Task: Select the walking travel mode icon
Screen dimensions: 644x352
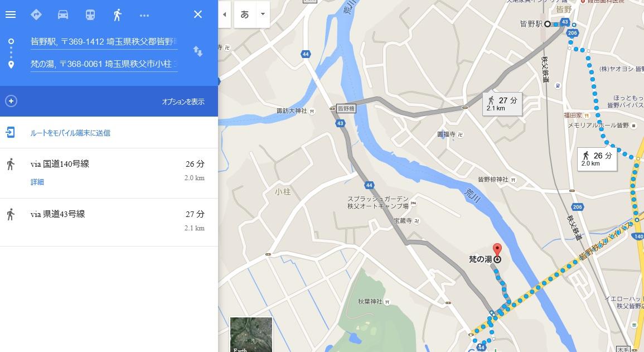Action: [x=118, y=15]
